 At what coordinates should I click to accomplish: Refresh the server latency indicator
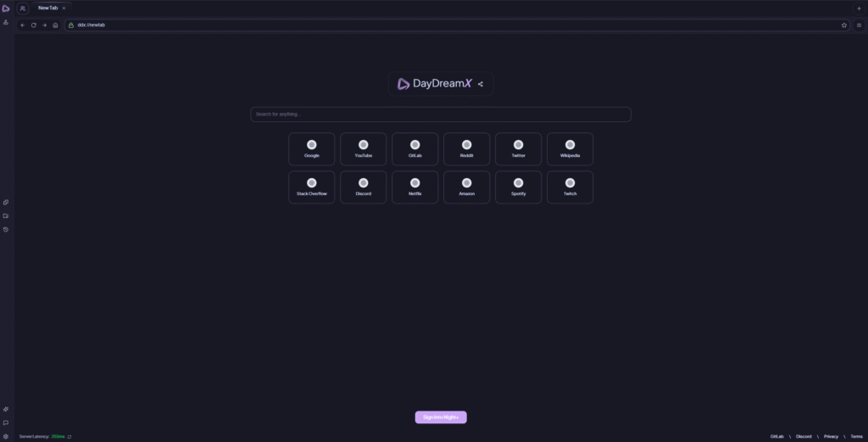(x=70, y=437)
